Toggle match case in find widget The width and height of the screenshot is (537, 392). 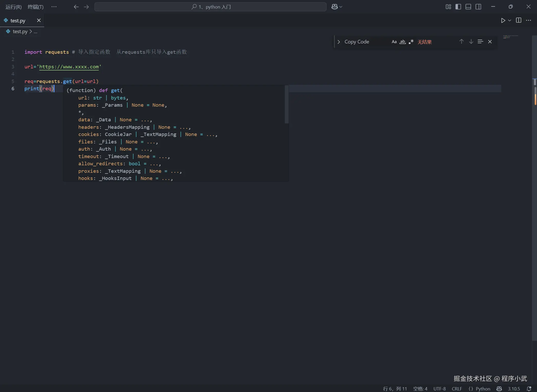[394, 42]
